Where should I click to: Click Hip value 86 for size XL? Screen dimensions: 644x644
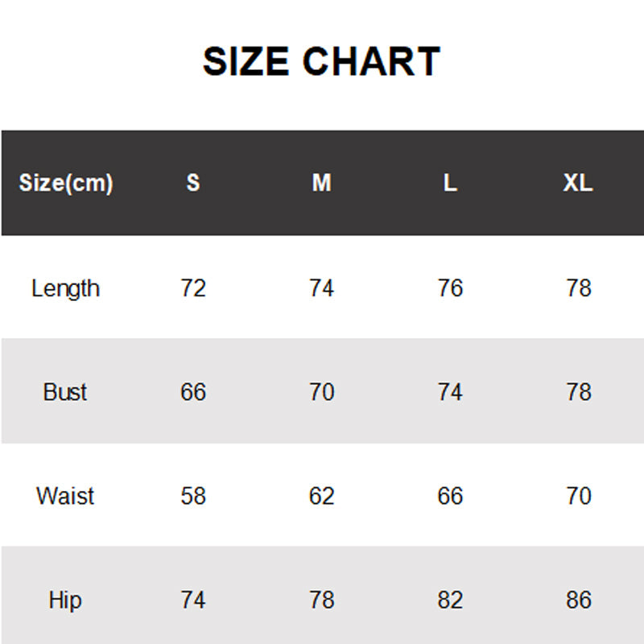tap(578, 600)
